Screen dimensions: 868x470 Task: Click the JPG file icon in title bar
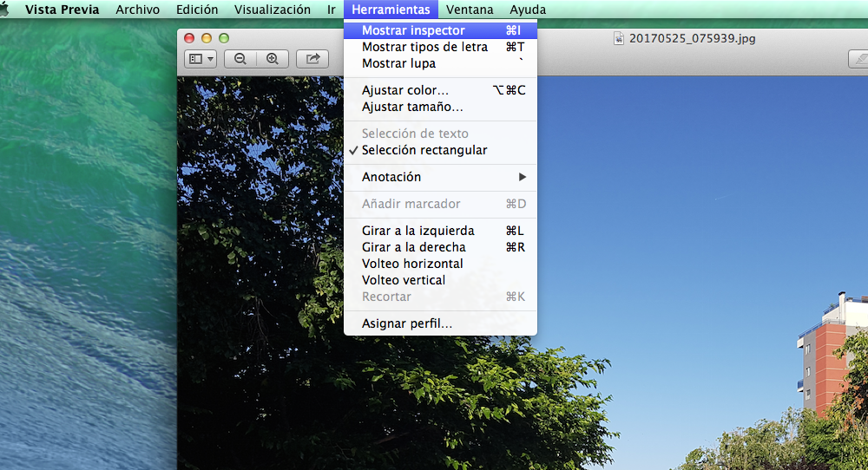pyautogui.click(x=619, y=38)
